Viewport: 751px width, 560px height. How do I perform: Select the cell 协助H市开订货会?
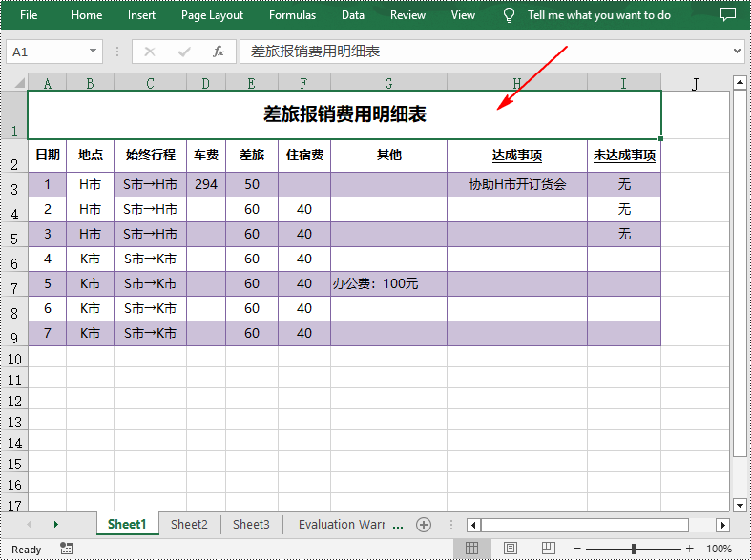coord(517,184)
